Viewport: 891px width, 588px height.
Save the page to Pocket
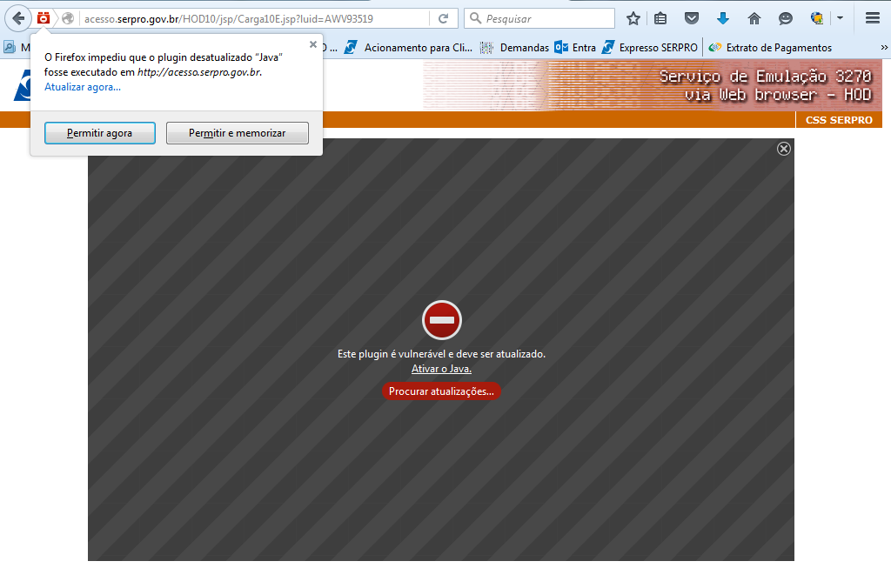(692, 19)
